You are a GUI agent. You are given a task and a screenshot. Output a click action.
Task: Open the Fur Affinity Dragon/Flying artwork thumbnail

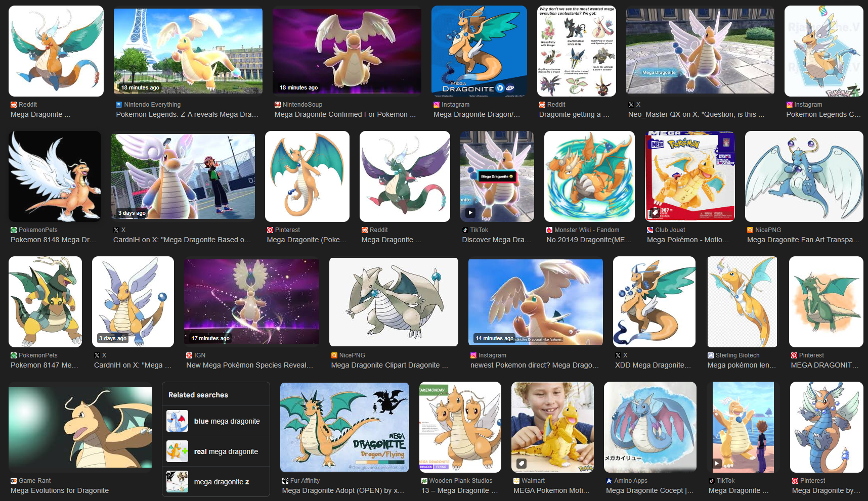(344, 427)
